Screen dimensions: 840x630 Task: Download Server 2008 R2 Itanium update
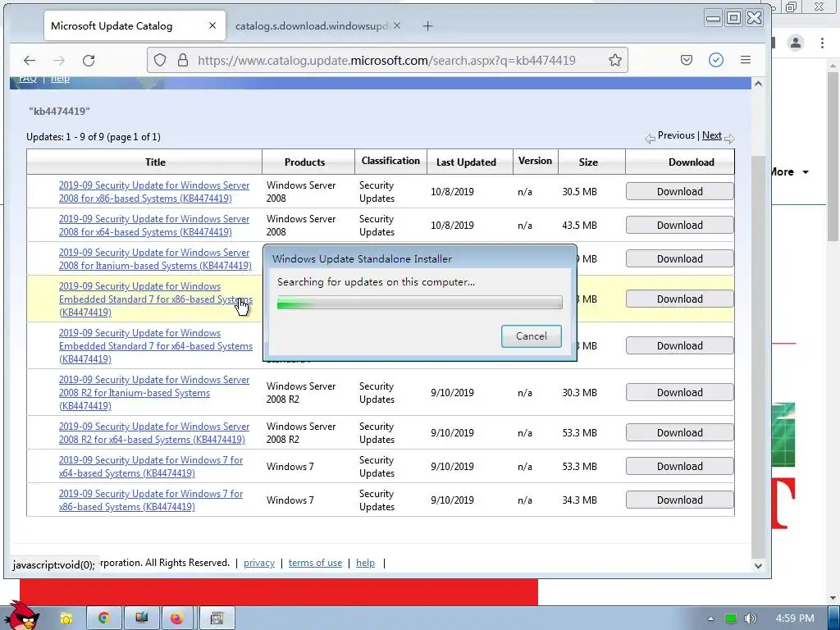pyautogui.click(x=680, y=392)
